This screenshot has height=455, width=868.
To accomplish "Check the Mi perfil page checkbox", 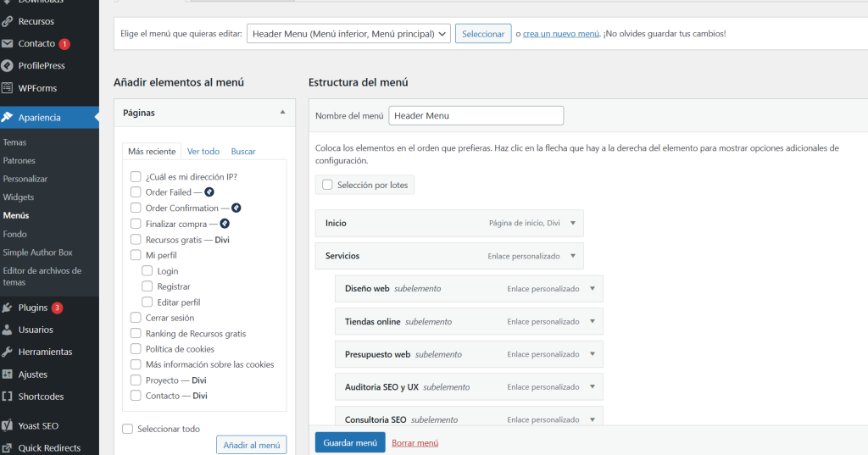I will pyautogui.click(x=136, y=255).
